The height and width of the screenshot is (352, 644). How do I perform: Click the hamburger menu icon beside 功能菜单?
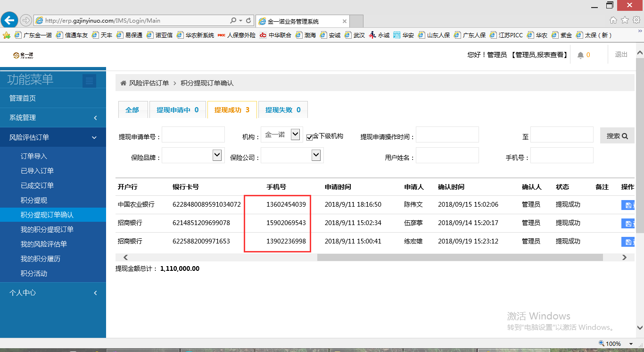point(89,81)
